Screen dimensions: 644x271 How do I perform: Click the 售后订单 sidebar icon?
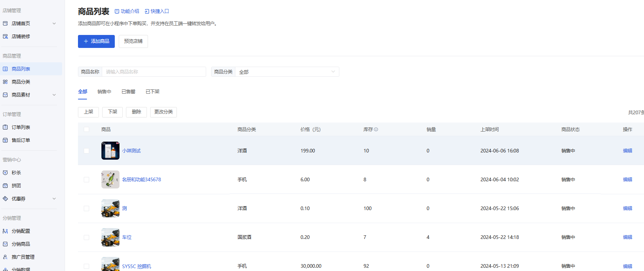(x=5, y=140)
